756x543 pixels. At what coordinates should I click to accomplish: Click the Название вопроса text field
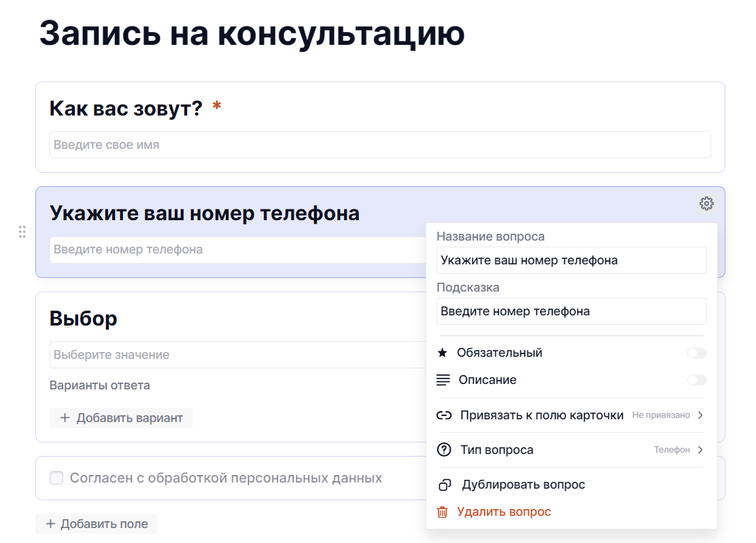pos(571,260)
